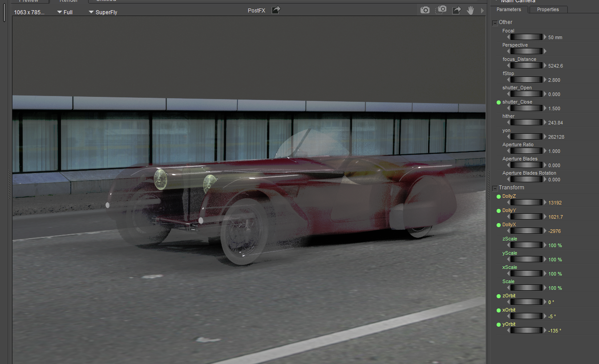This screenshot has height=364, width=599.
Task: Switch to the Properties tab
Action: [x=547, y=9]
